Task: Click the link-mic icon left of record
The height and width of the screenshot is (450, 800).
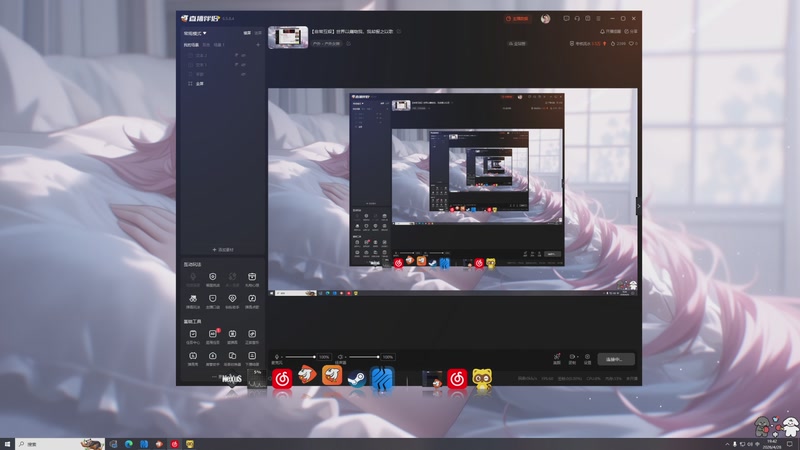Action: pyautogui.click(x=557, y=359)
